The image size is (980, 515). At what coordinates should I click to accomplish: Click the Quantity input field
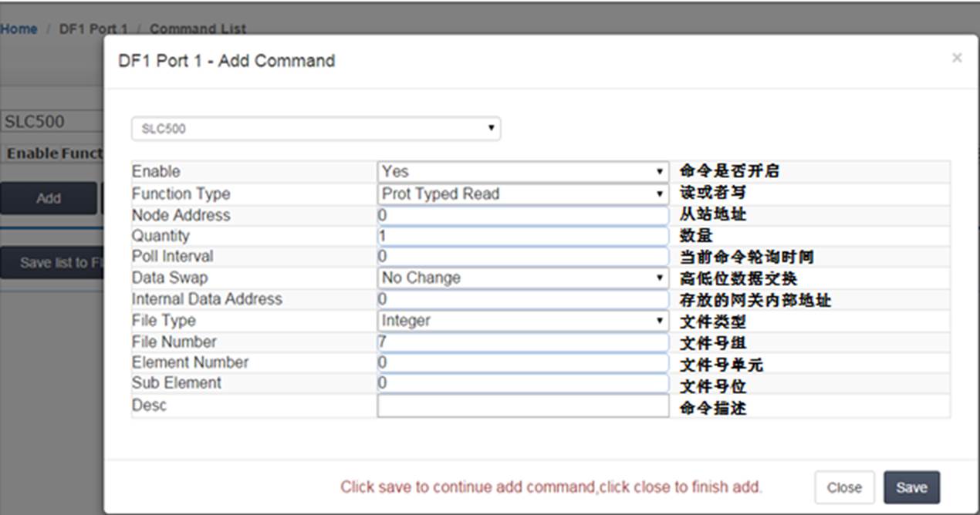(523, 236)
